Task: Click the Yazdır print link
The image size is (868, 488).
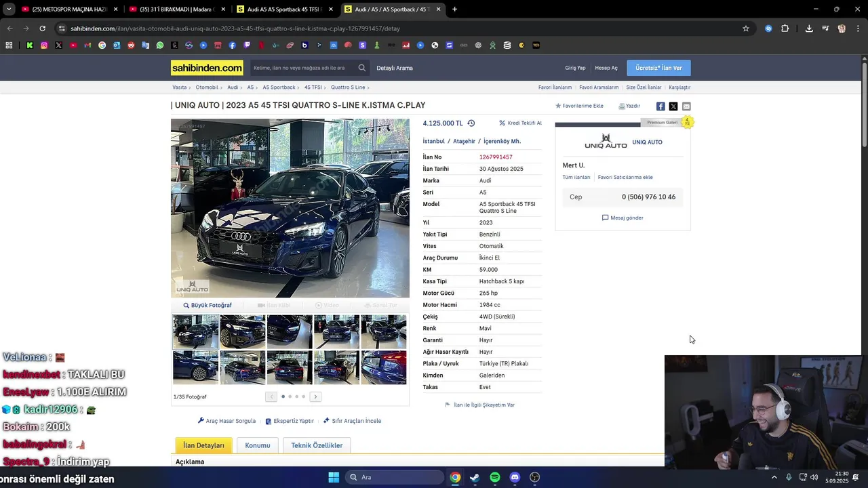Action: 629,106
